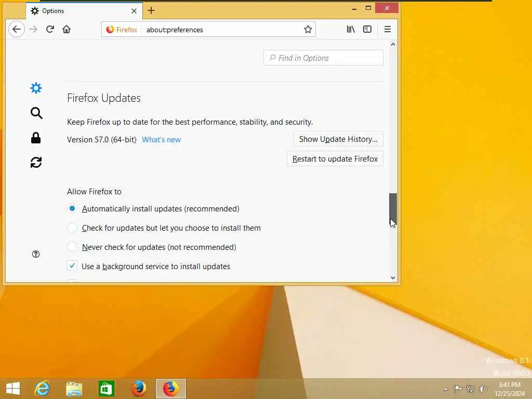This screenshot has width=532, height=399.
Task: Show hidden tray icons arrow
Action: [445, 389]
